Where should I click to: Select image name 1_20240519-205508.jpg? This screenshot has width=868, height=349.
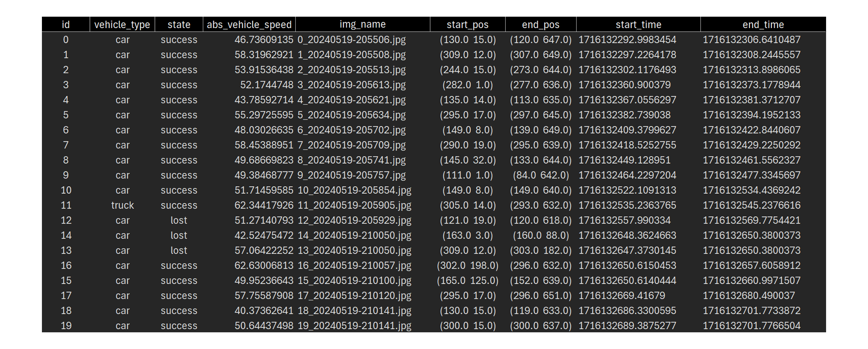click(x=352, y=55)
